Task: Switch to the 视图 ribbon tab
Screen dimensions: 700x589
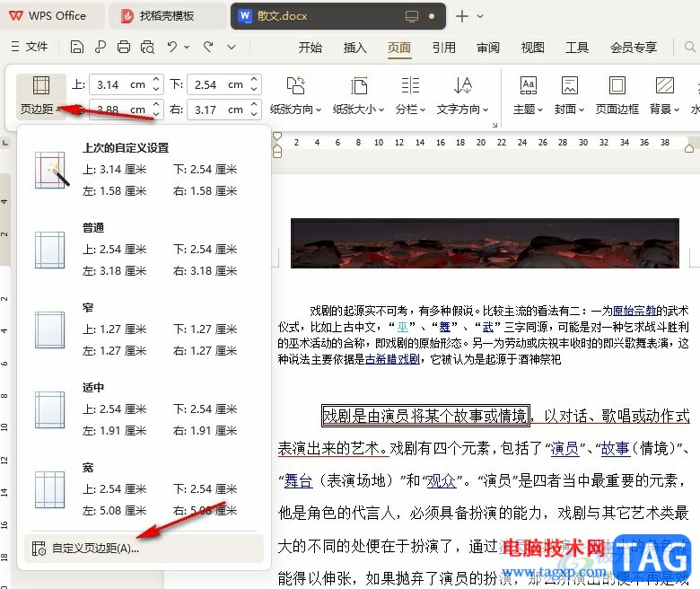Action: 532,48
